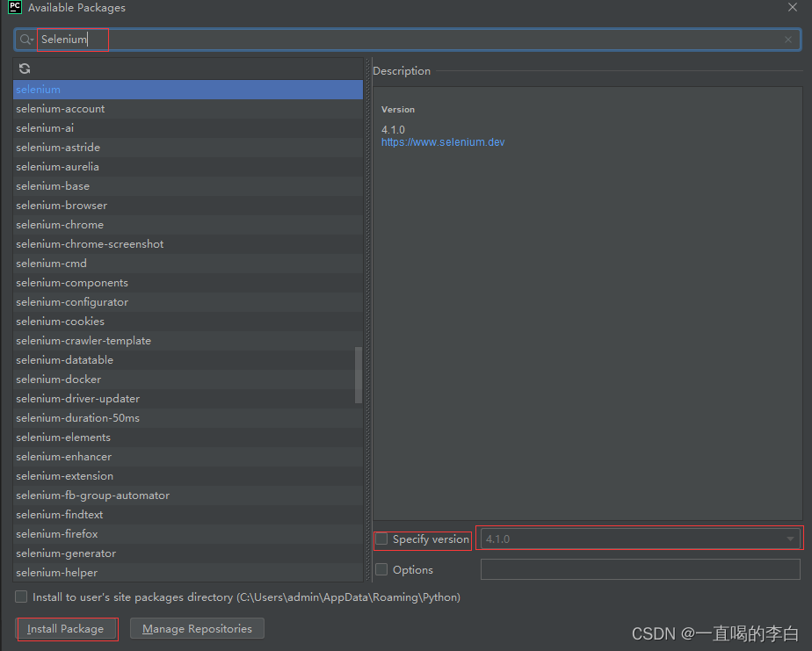Select selenium-cmd from the list
812x651 pixels.
pyautogui.click(x=188, y=263)
